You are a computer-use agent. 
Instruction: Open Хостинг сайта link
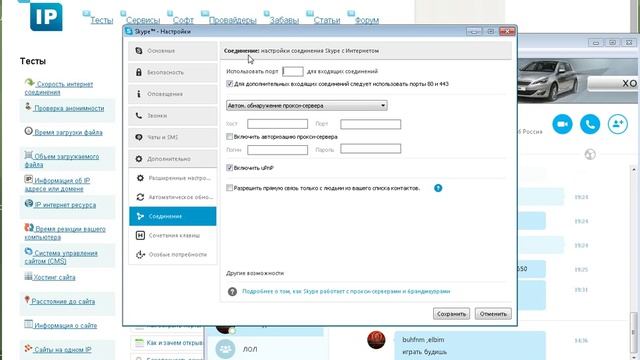54,277
